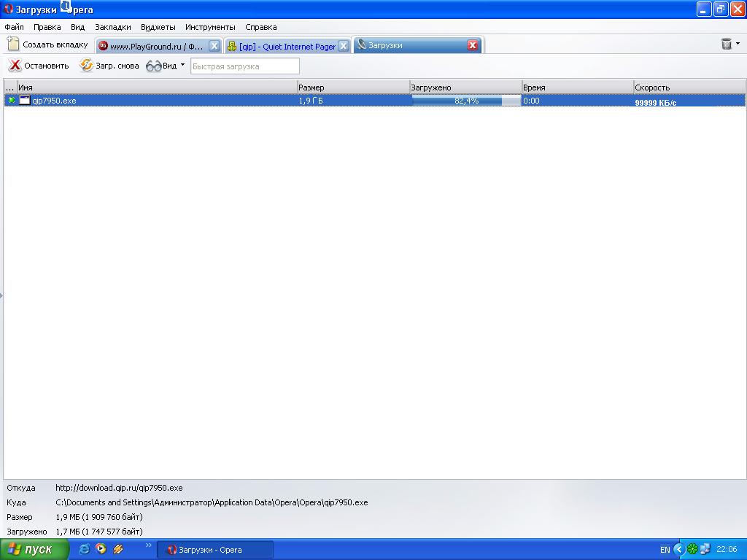Click Остановить to stop the download
Screen dimensions: 747x560
click(39, 65)
